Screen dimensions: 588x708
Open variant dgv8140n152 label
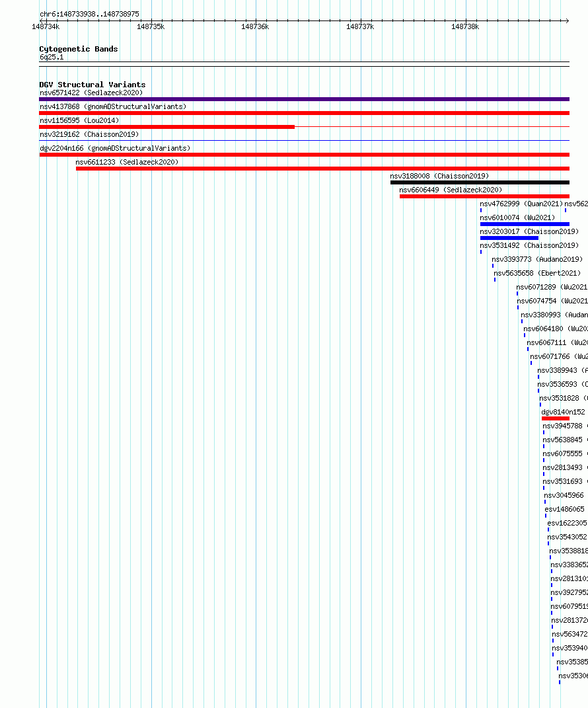coord(563,413)
